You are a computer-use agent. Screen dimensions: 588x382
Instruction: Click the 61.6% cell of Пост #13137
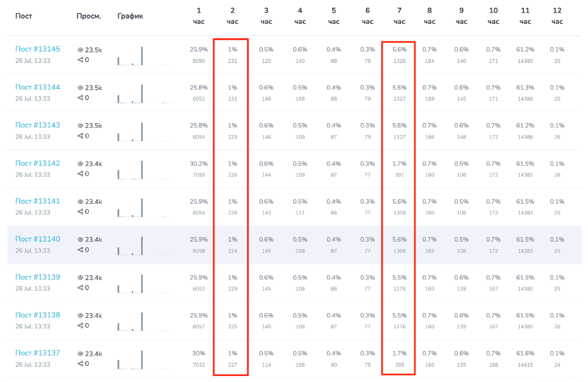(525, 353)
